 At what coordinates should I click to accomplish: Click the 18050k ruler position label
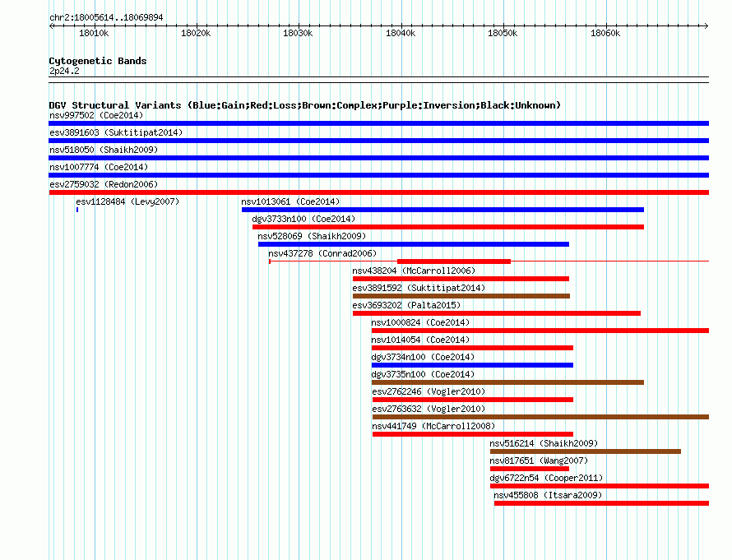503,33
